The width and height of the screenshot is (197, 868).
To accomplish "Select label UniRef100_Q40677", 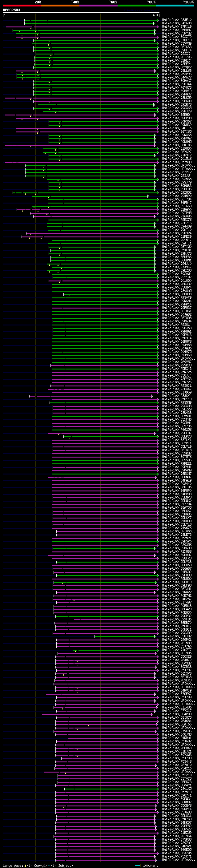I will (x=176, y=78).
